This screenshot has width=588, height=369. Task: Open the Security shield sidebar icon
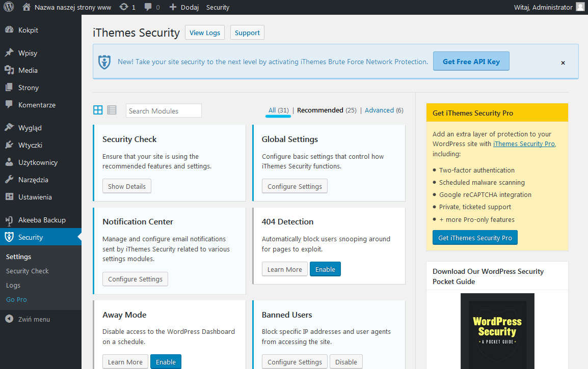click(9, 237)
